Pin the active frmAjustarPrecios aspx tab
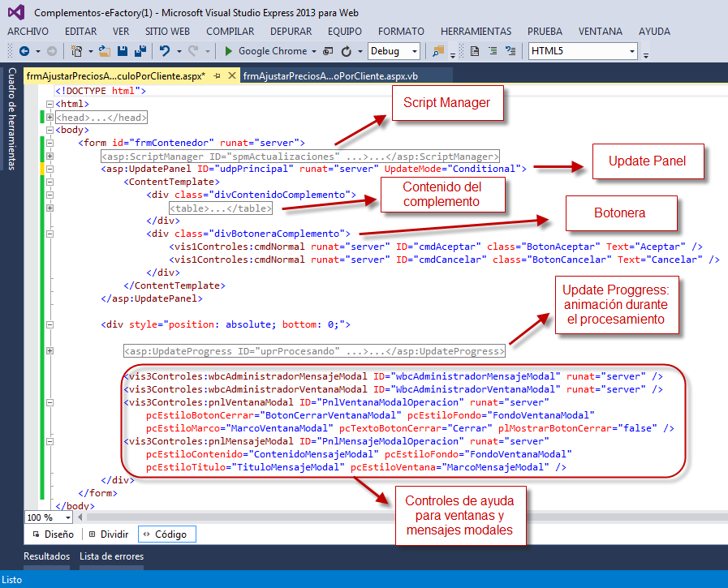The width and height of the screenshot is (728, 588). point(216,75)
